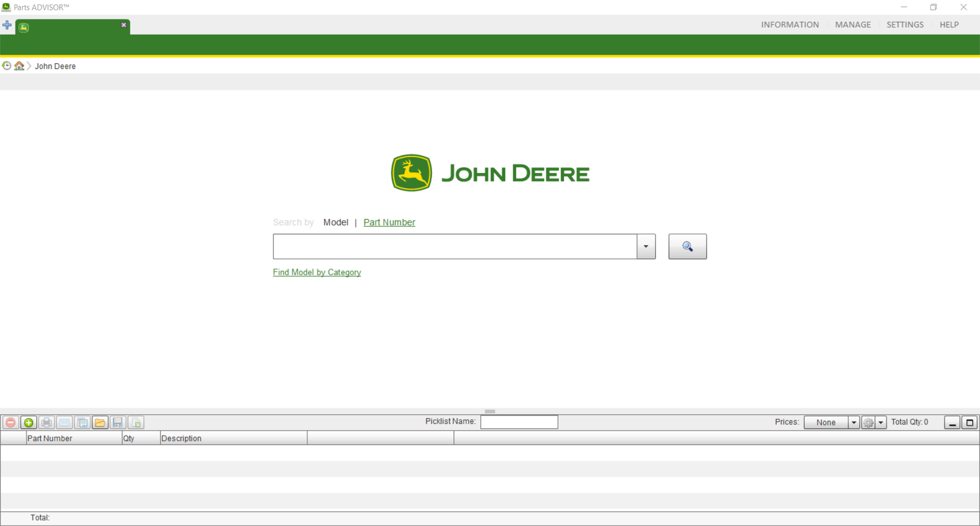This screenshot has width=980, height=526.
Task: Print the picklist using printer icon
Action: tap(47, 422)
